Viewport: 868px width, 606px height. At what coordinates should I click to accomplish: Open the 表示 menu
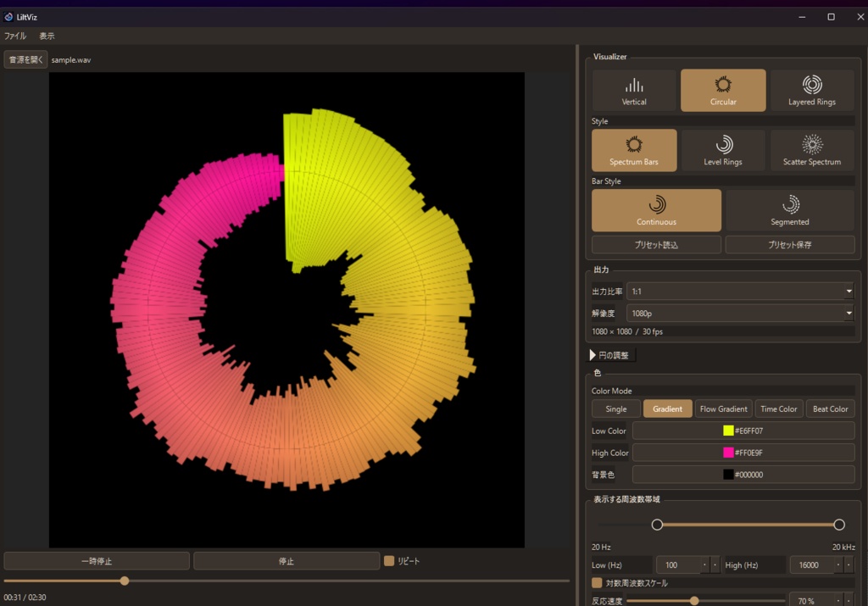tap(47, 36)
